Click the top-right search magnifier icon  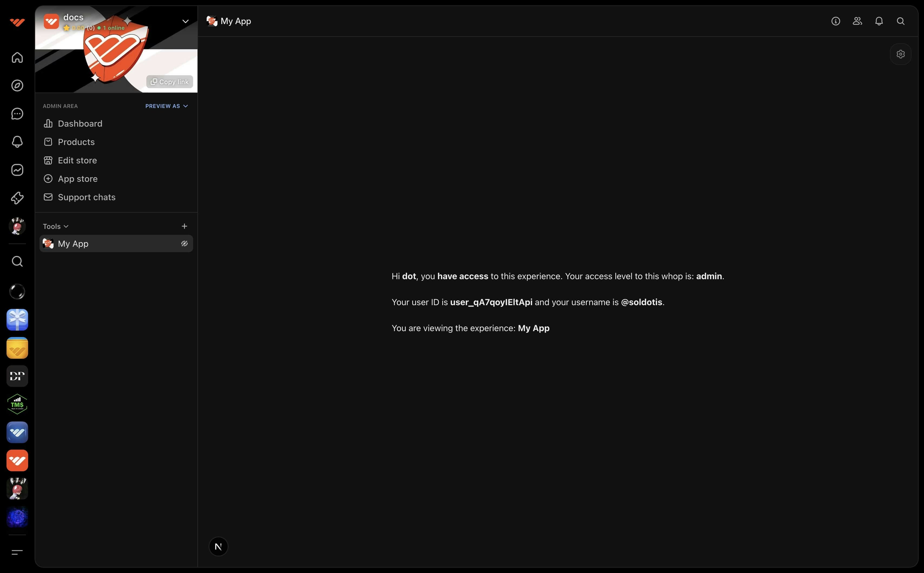(x=900, y=21)
